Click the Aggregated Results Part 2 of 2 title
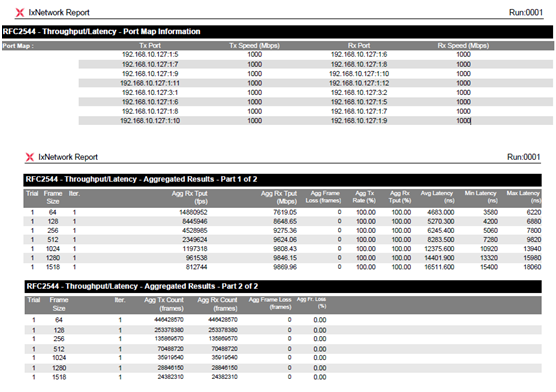The width and height of the screenshot is (556, 392). tap(142, 286)
